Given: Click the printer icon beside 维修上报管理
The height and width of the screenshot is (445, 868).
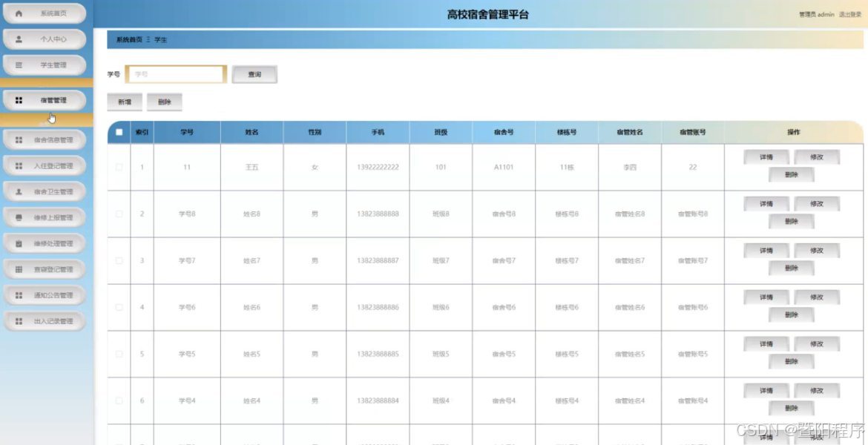Looking at the screenshot, I should (19, 217).
